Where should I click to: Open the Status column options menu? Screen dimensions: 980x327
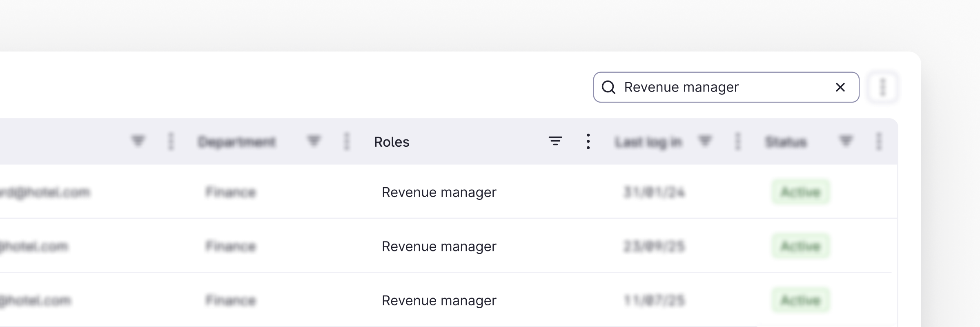coord(879,141)
